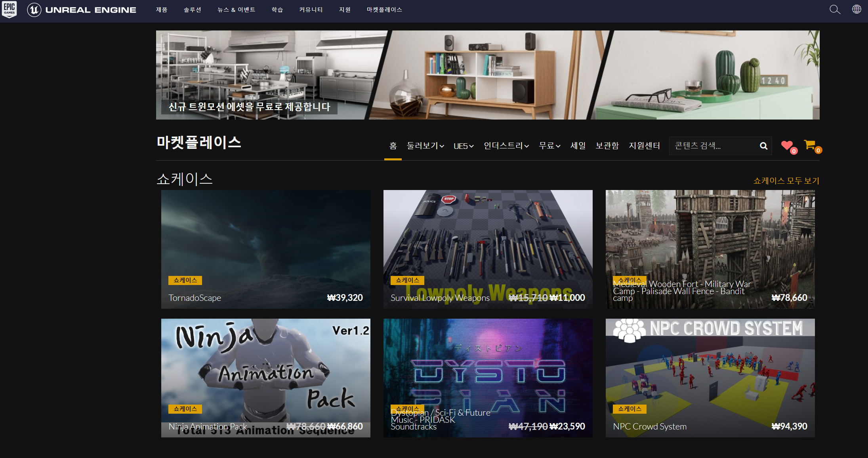Open the Twinmotion free assets banner
Viewport: 868px width, 458px height.
pos(488,75)
